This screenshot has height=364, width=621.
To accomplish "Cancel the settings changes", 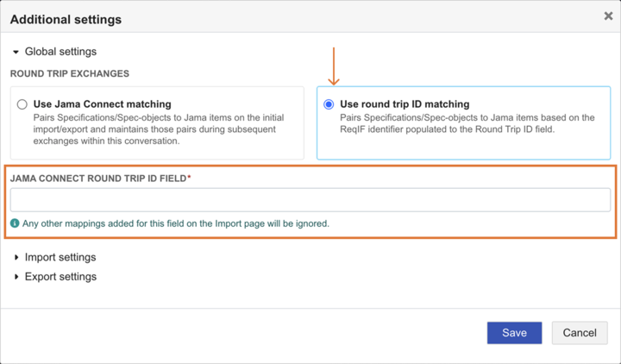I will coord(579,333).
